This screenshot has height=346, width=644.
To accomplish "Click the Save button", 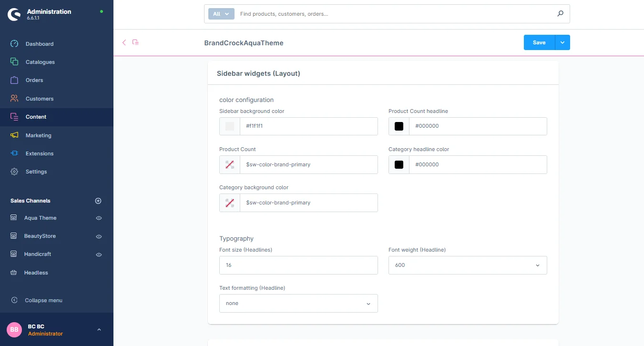I will 539,42.
